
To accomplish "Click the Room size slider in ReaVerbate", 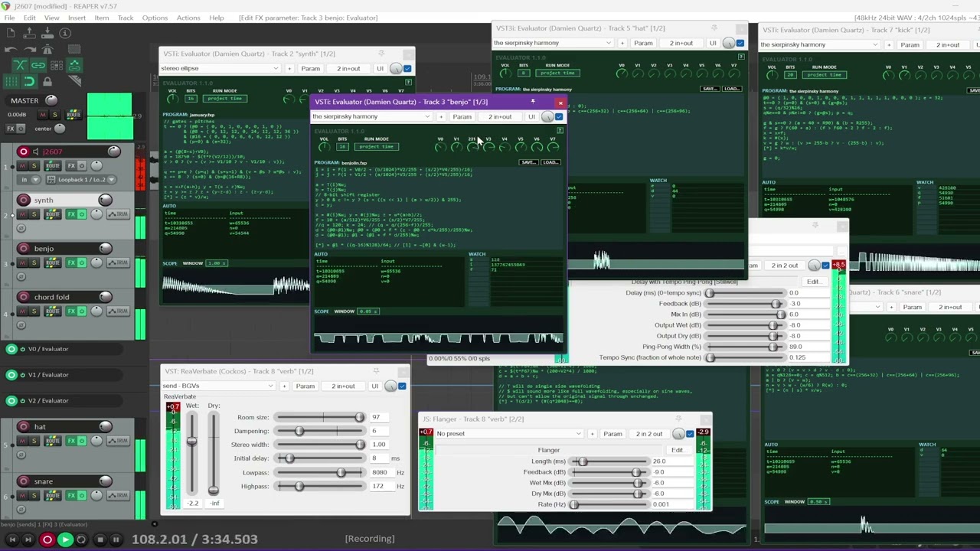I will tap(320, 417).
